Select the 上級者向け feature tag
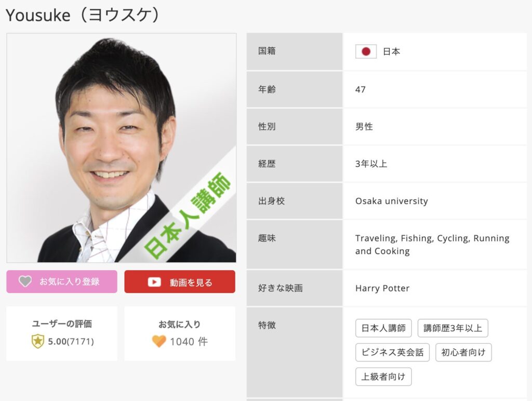This screenshot has width=532, height=401. pyautogui.click(x=383, y=377)
